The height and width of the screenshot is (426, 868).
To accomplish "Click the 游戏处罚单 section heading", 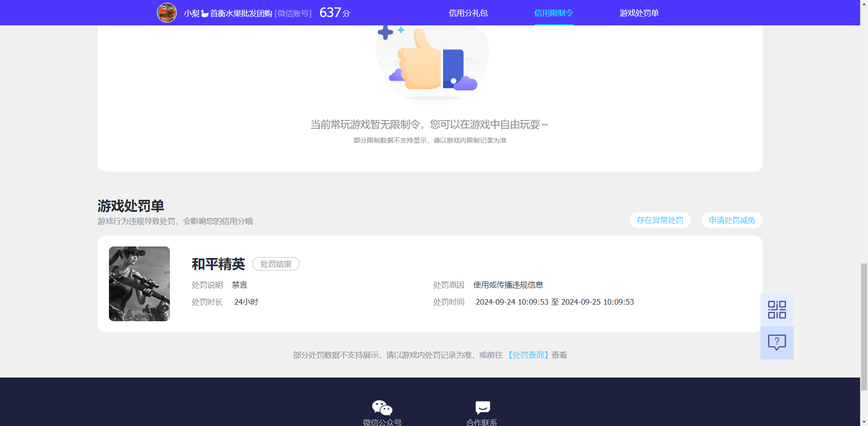I will point(131,206).
